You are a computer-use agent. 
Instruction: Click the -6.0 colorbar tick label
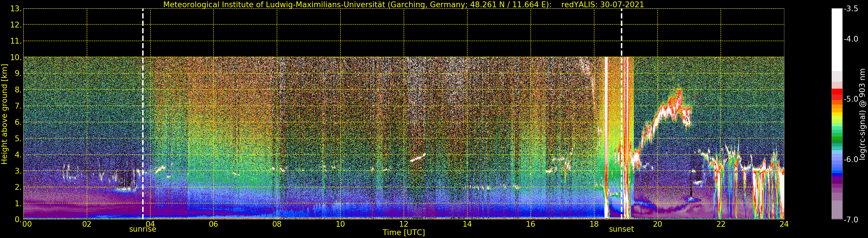point(851,159)
